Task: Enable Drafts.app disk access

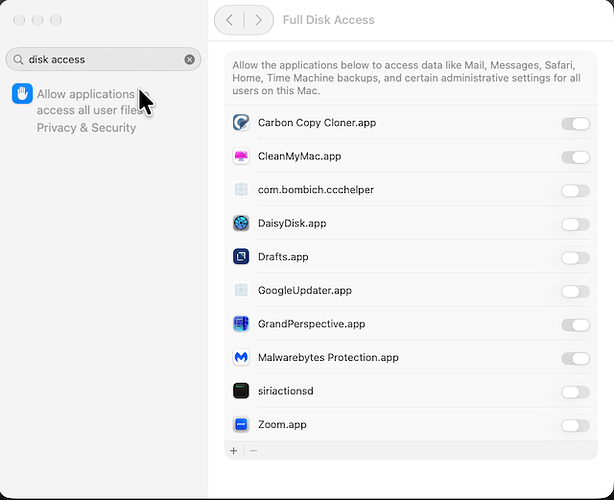Action: 575,258
